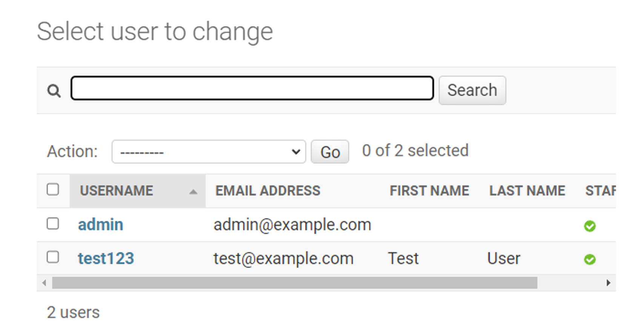Toggle the select-all users checkbox
This screenshot has width=644, height=331.
coord(53,189)
